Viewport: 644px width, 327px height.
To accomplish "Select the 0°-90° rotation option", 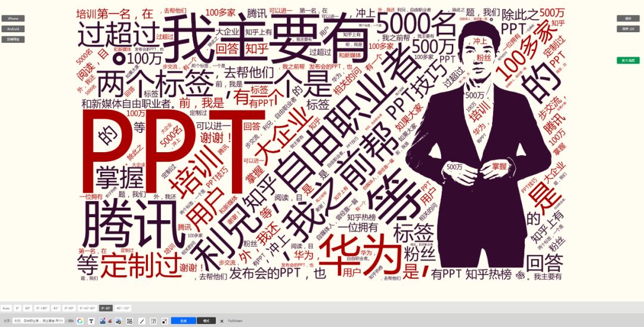I will [69, 308].
